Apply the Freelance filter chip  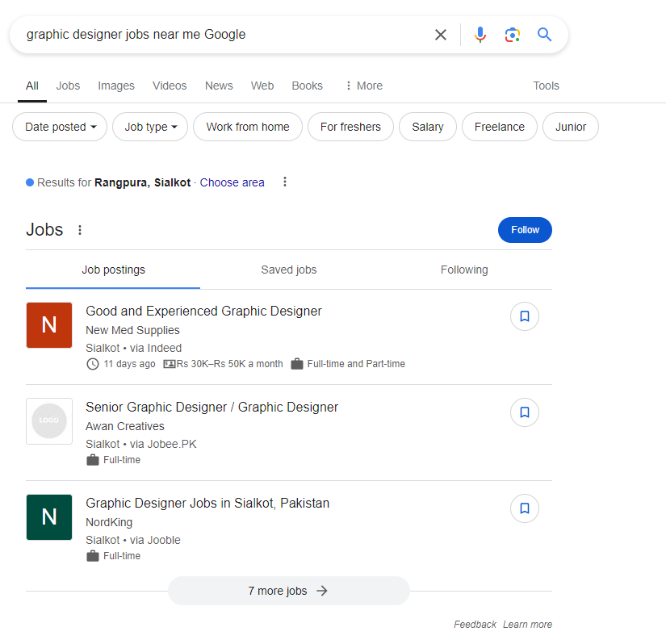[499, 127]
